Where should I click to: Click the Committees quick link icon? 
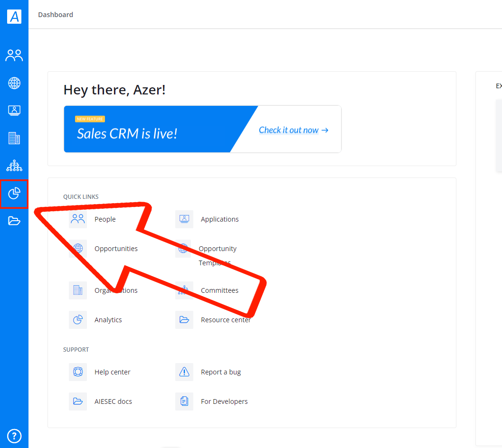(x=184, y=290)
